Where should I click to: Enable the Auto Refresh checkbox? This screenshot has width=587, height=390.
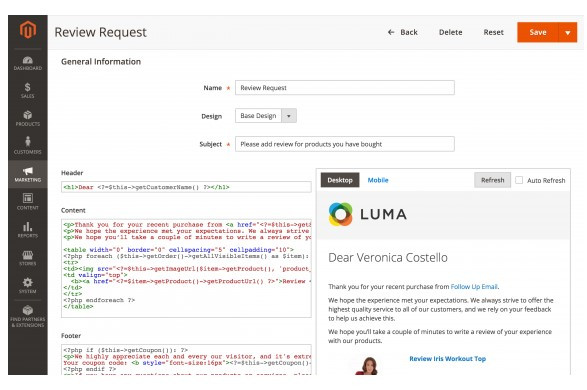pyautogui.click(x=519, y=180)
